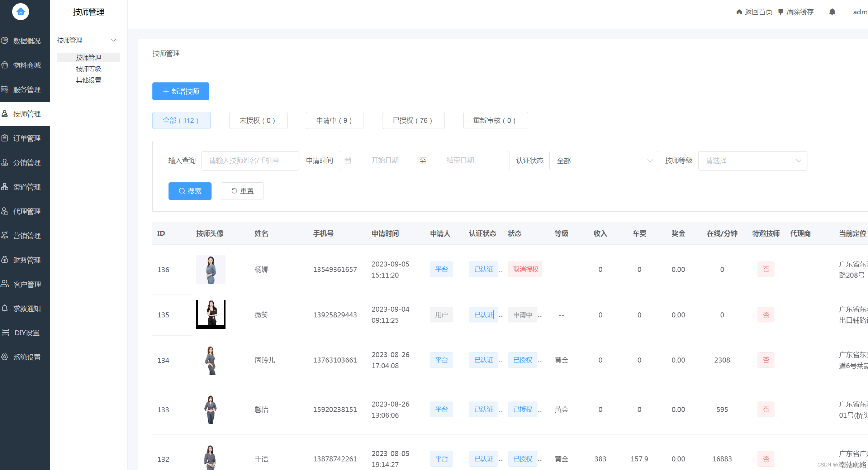This screenshot has height=470, width=868.
Task: Click 特邀技师 否 tag in row 134
Action: 766,360
